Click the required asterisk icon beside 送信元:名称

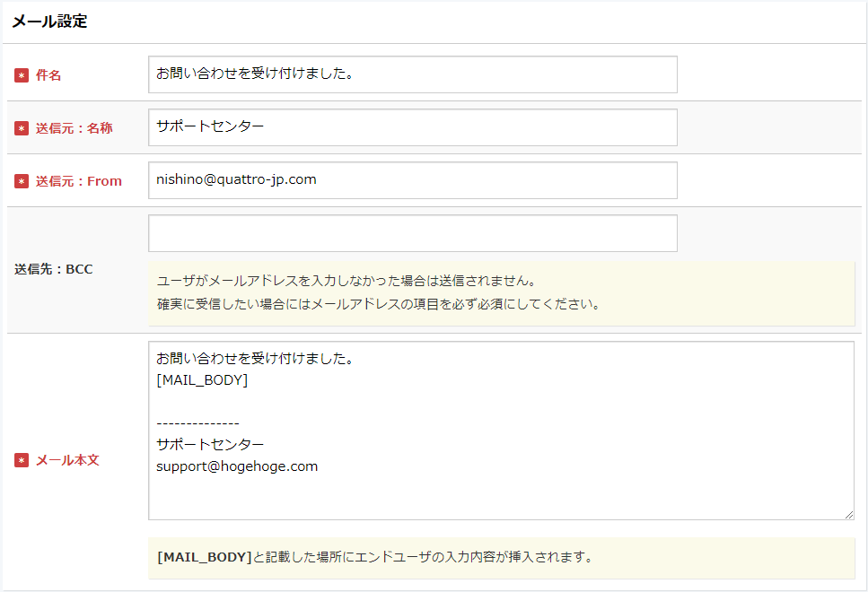pos(22,128)
